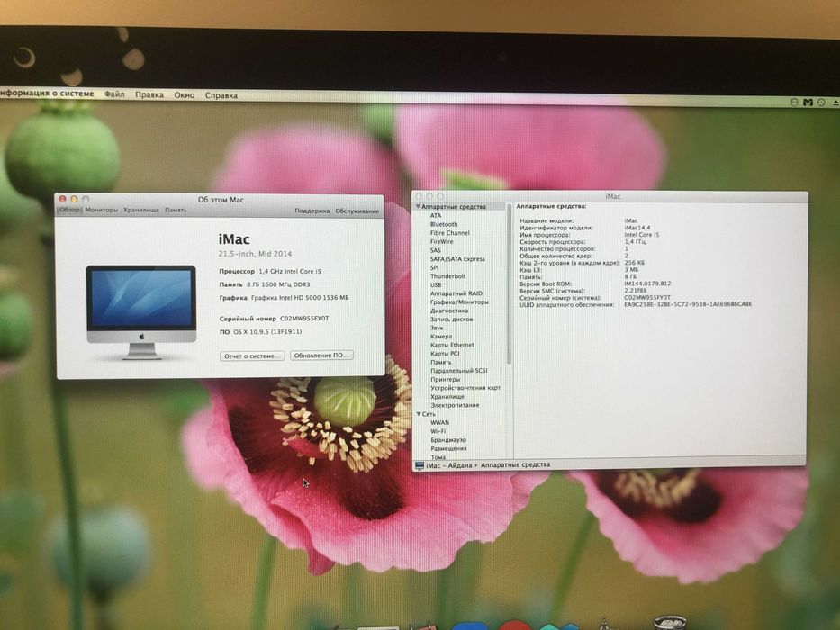
Task: Select Карты Ethernet in the sidebar
Action: [452, 345]
